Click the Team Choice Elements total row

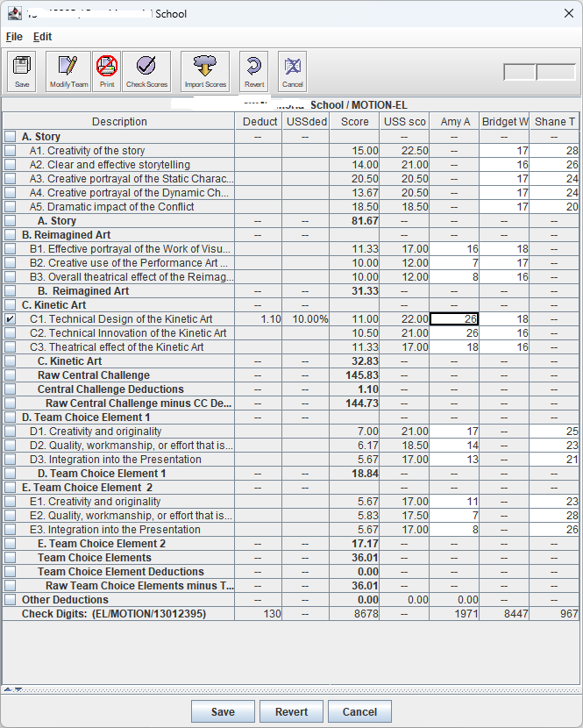290,558
